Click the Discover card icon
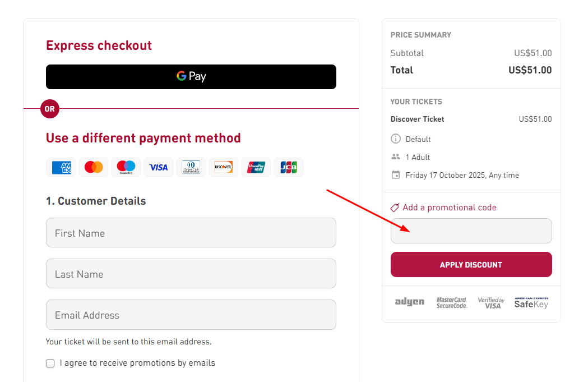Screen dimensions: 588x382 (224, 167)
